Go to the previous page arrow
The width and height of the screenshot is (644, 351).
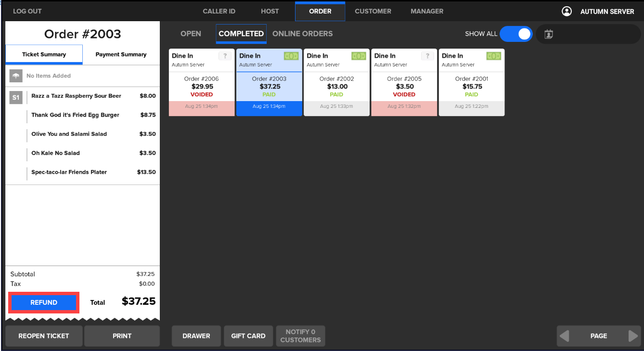tap(565, 336)
